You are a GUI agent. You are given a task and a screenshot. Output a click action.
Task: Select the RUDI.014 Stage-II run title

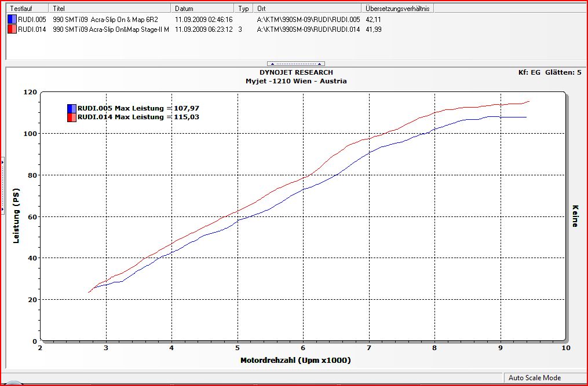coord(111,30)
